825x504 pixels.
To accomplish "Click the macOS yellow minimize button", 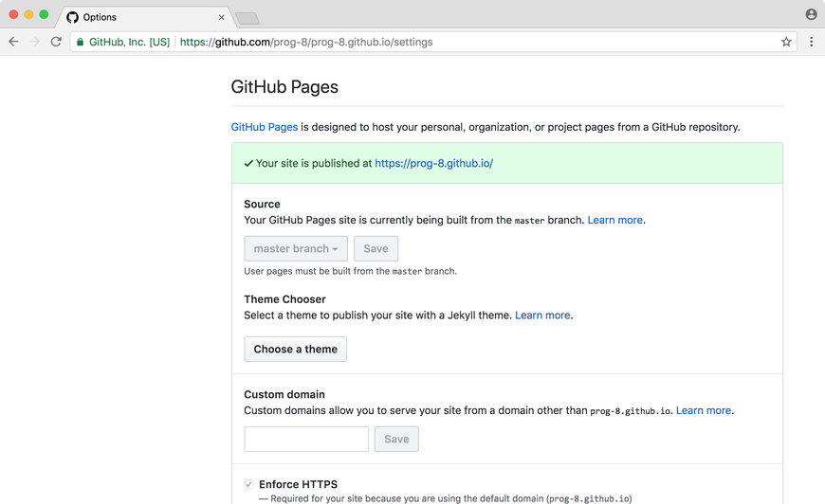I will click(x=29, y=15).
